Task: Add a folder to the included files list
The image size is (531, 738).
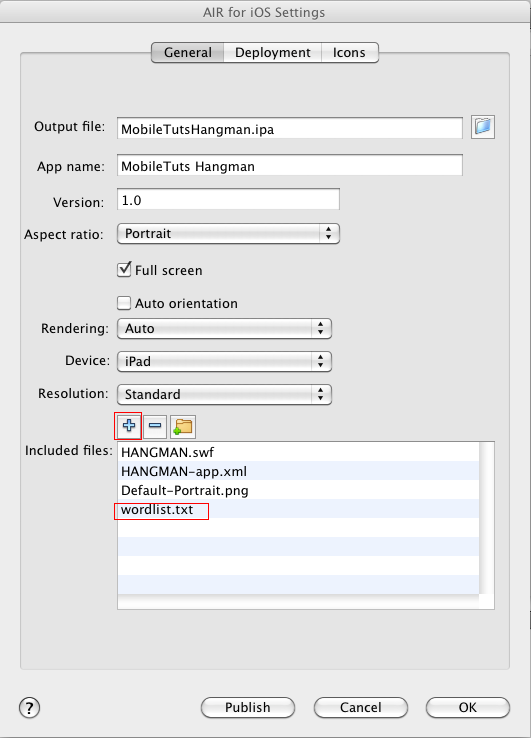Action: pyautogui.click(x=183, y=426)
